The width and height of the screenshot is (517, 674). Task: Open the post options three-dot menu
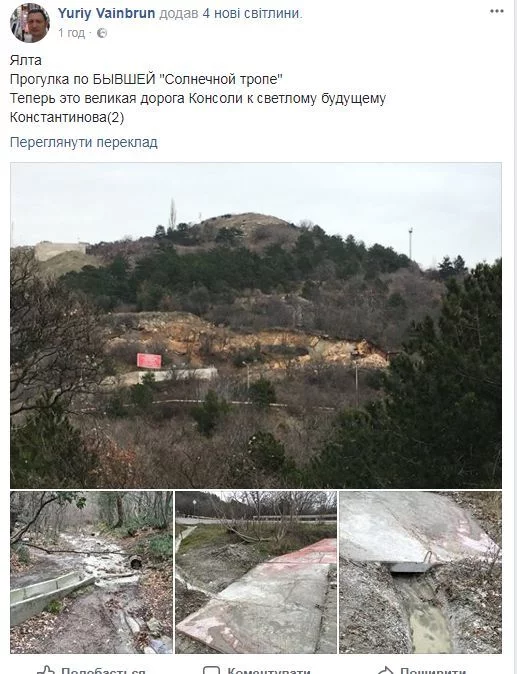click(x=496, y=12)
